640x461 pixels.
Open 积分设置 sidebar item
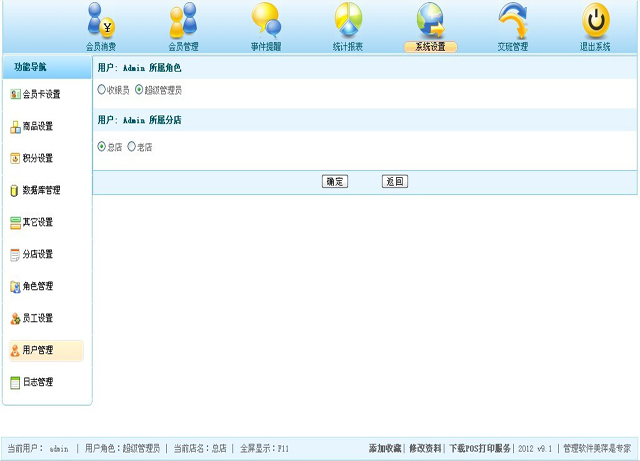coord(38,159)
